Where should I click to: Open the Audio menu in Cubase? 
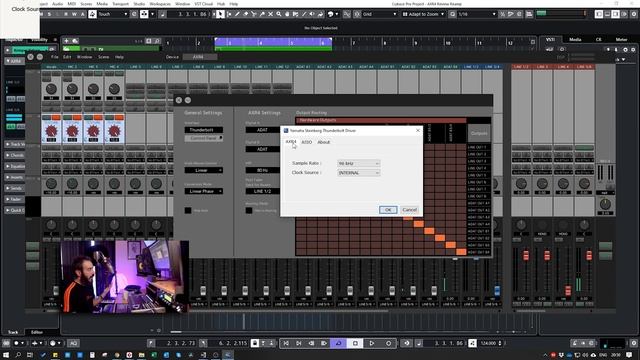(58, 4)
